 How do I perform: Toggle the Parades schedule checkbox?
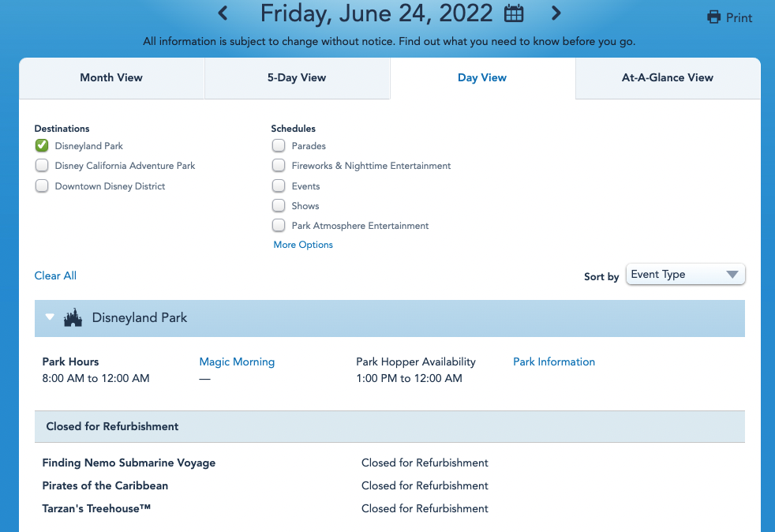pyautogui.click(x=279, y=145)
